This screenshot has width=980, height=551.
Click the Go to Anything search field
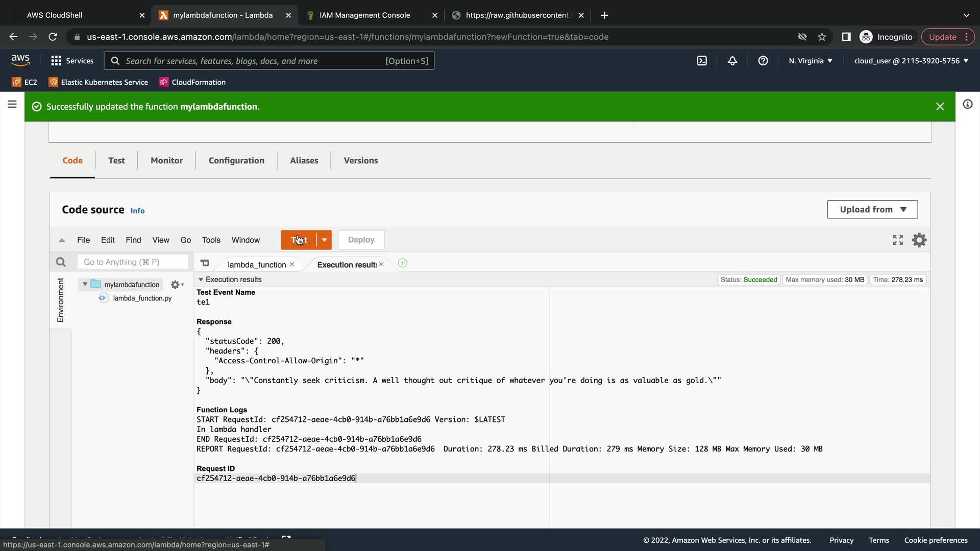pyautogui.click(x=133, y=262)
